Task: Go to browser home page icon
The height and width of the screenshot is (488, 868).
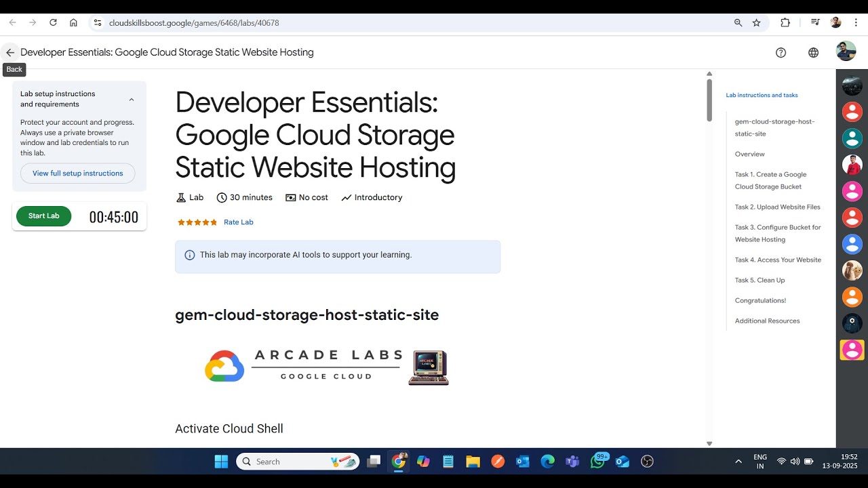Action: [73, 22]
